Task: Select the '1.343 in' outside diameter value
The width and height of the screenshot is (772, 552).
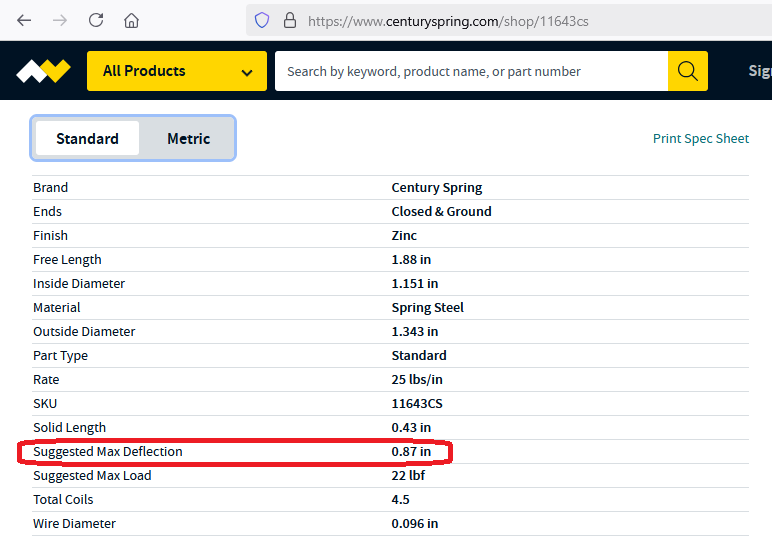Action: pyautogui.click(x=415, y=331)
